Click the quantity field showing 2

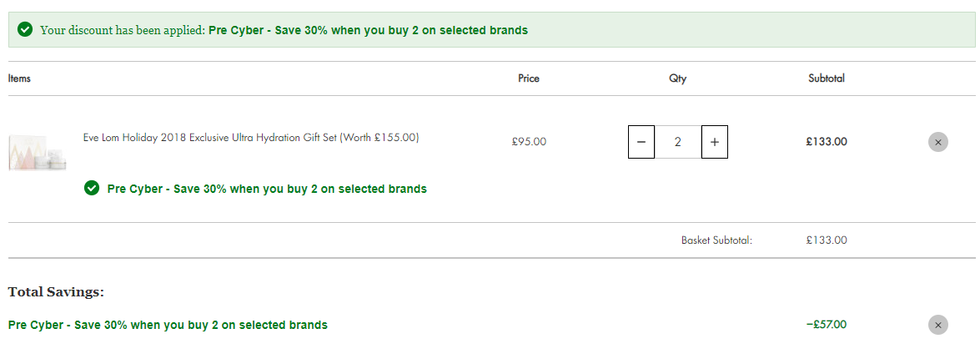pyautogui.click(x=677, y=142)
